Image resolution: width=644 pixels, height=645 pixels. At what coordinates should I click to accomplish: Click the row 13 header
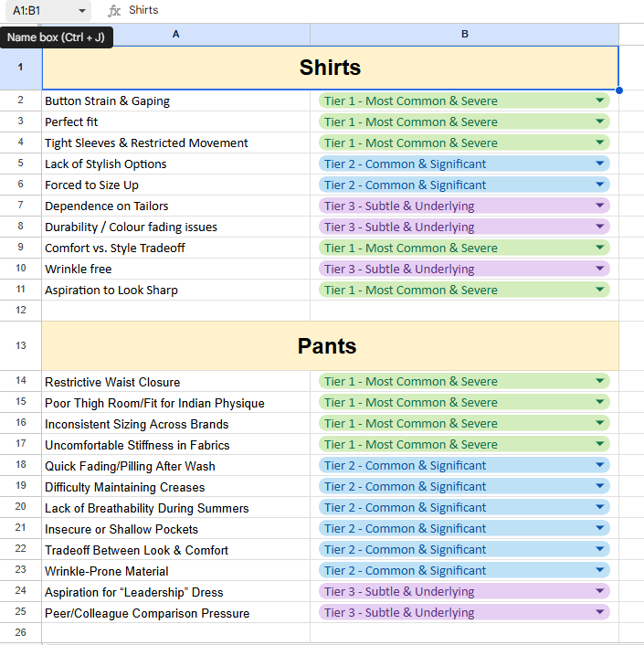click(20, 346)
